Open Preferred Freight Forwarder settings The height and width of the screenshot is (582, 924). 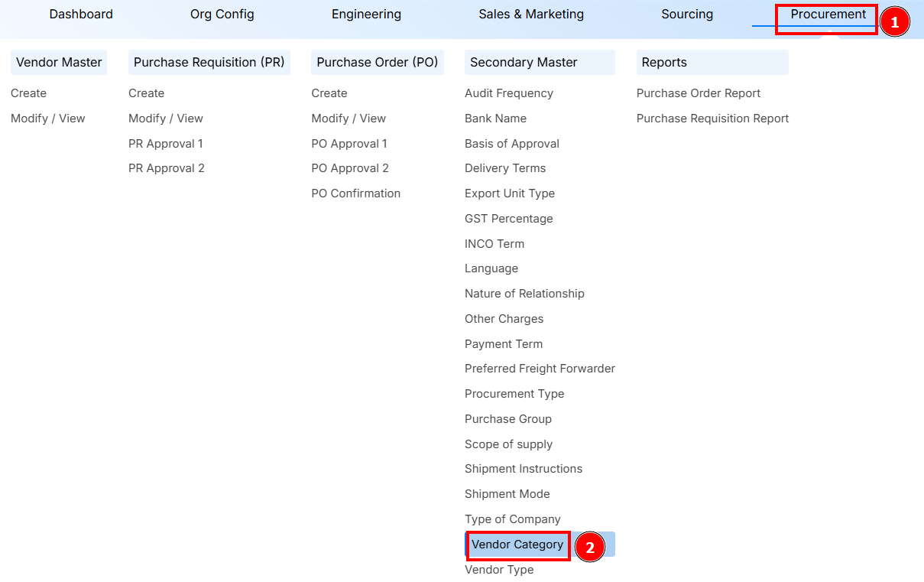click(x=540, y=368)
